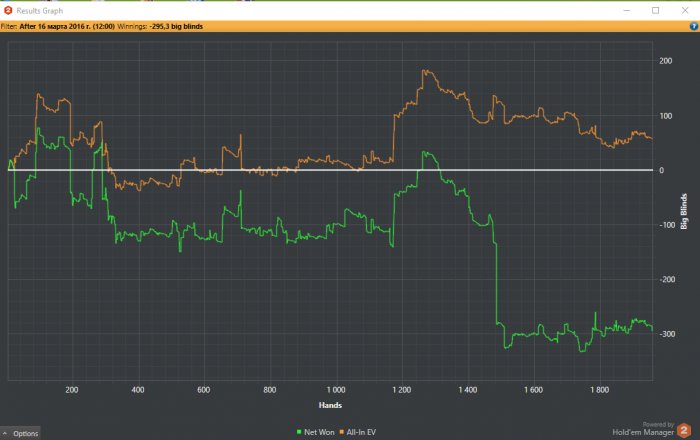Click the filter date text After 16 марта 2016
700x440 pixels.
coord(67,26)
